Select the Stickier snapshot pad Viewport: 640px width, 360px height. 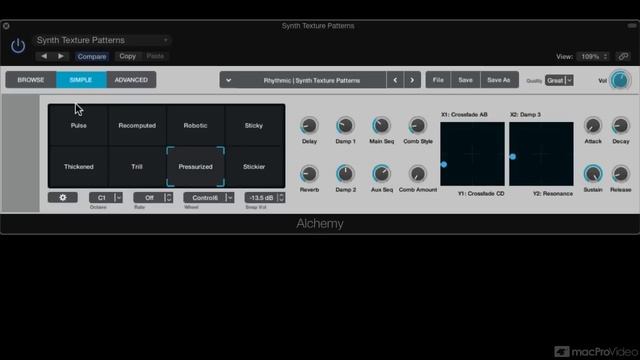coord(254,167)
